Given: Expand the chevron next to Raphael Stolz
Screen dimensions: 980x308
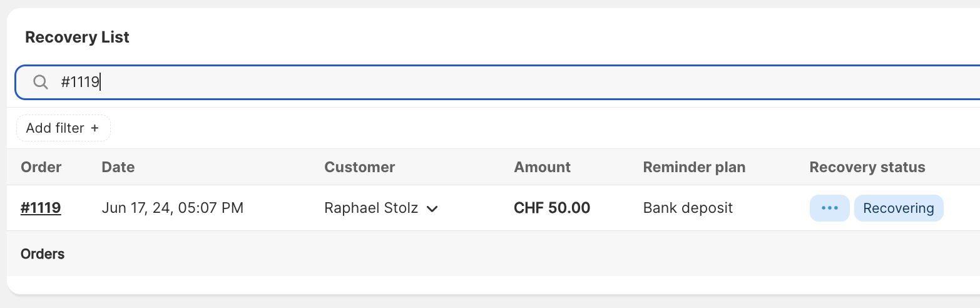Looking at the screenshot, I should tap(432, 208).
